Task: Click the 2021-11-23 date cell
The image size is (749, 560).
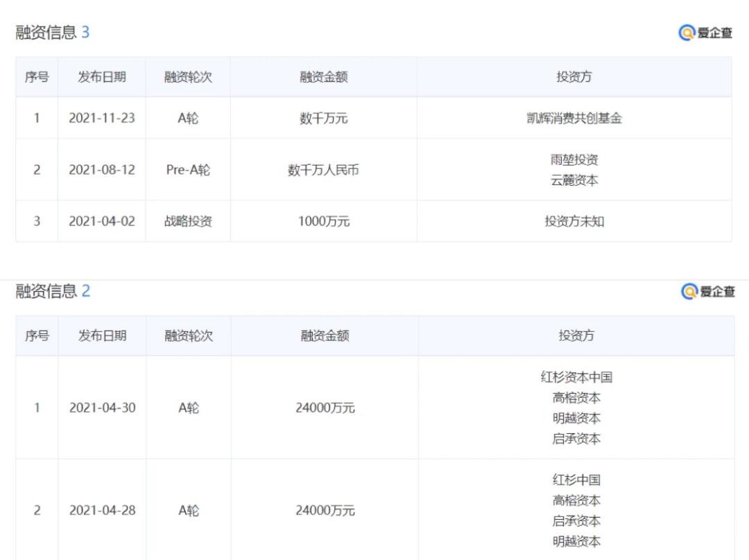Action: pyautogui.click(x=102, y=118)
